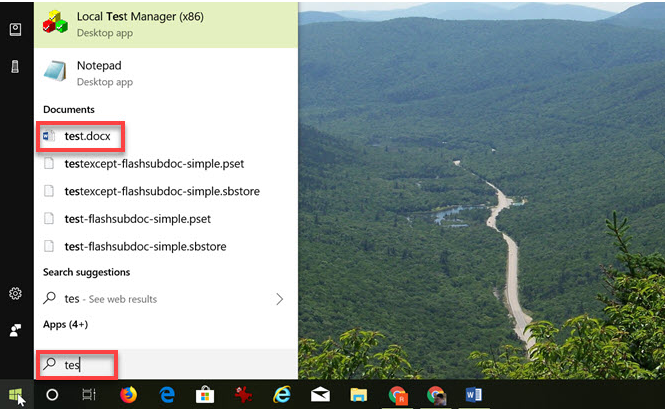Open Task View from the taskbar
This screenshot has height=411, width=665.
pyautogui.click(x=89, y=395)
